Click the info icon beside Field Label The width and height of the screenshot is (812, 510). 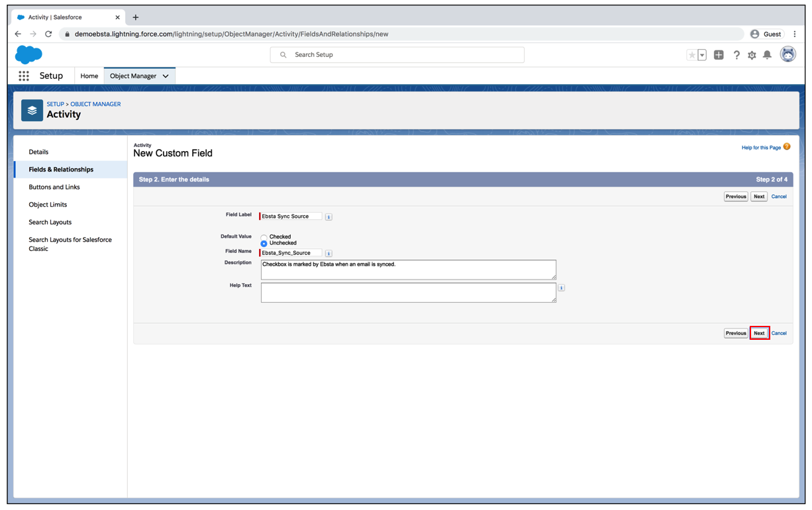tap(329, 217)
